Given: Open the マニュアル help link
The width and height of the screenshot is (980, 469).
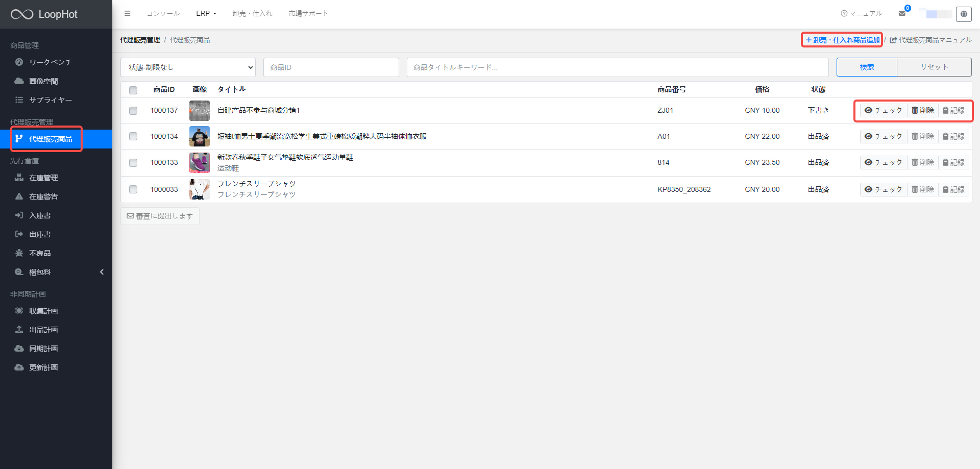Looking at the screenshot, I should coord(862,13).
